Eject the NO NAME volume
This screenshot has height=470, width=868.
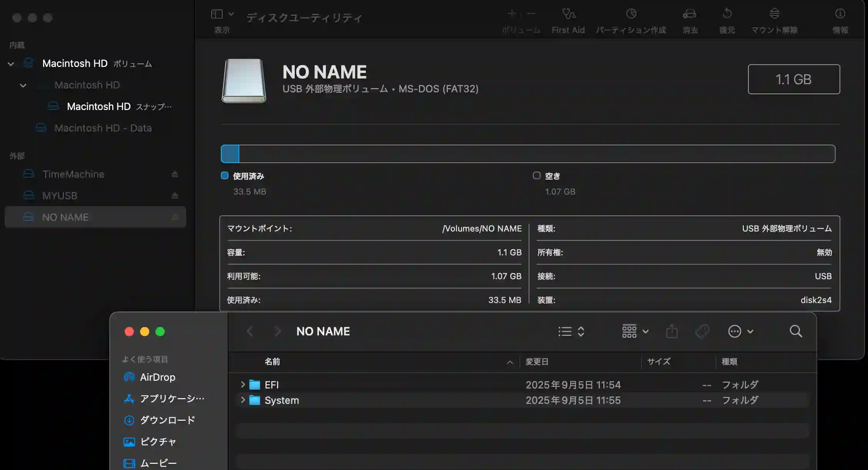pyautogui.click(x=175, y=217)
